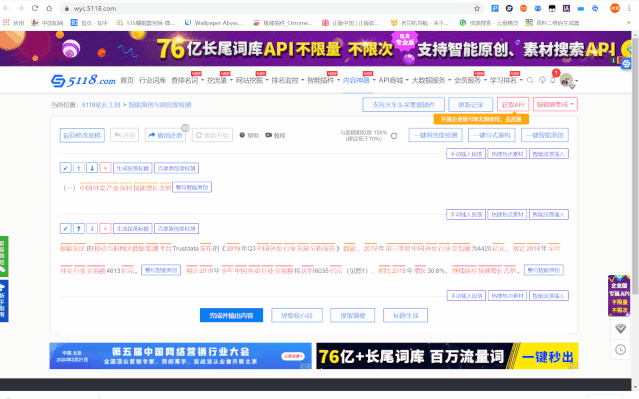
Task: Click 百度原创度检测 for the Trustdata paragraph
Action: click(176, 229)
